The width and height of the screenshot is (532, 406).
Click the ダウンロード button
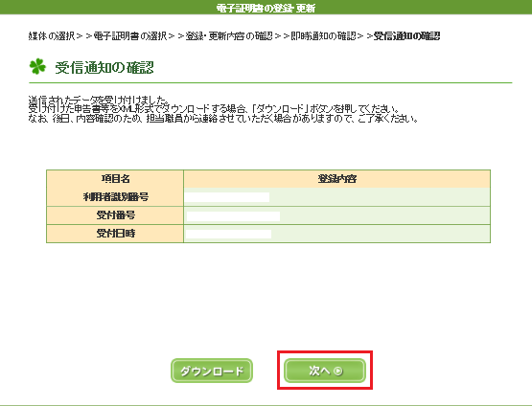click(x=212, y=371)
